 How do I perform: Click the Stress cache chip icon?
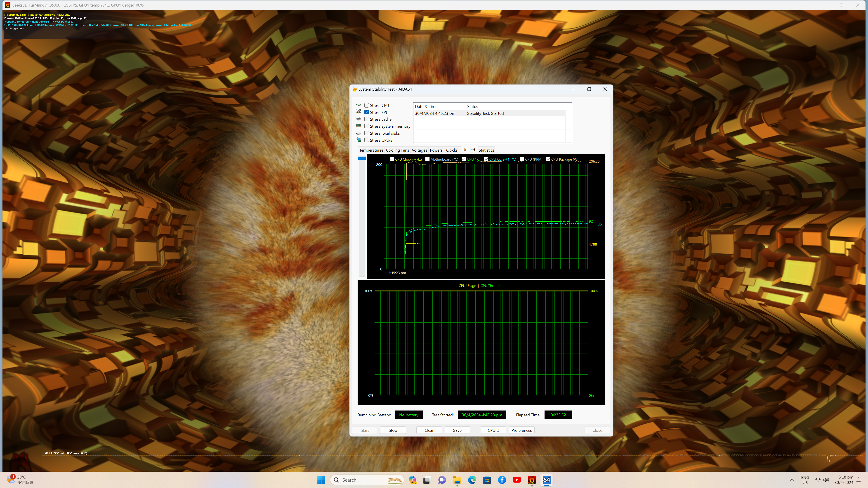tap(359, 119)
